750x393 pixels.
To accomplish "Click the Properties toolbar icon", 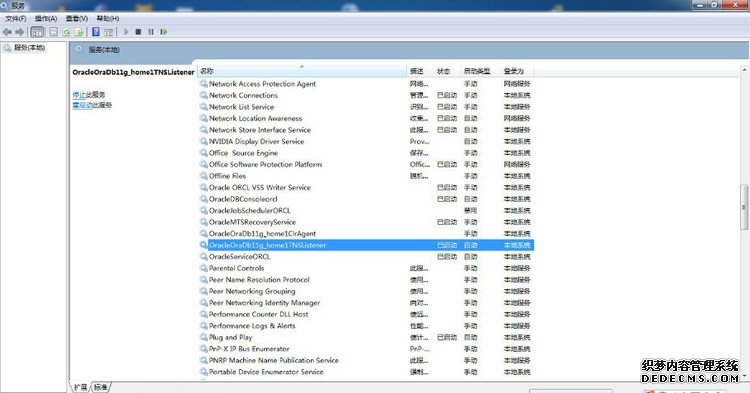I will [54, 32].
